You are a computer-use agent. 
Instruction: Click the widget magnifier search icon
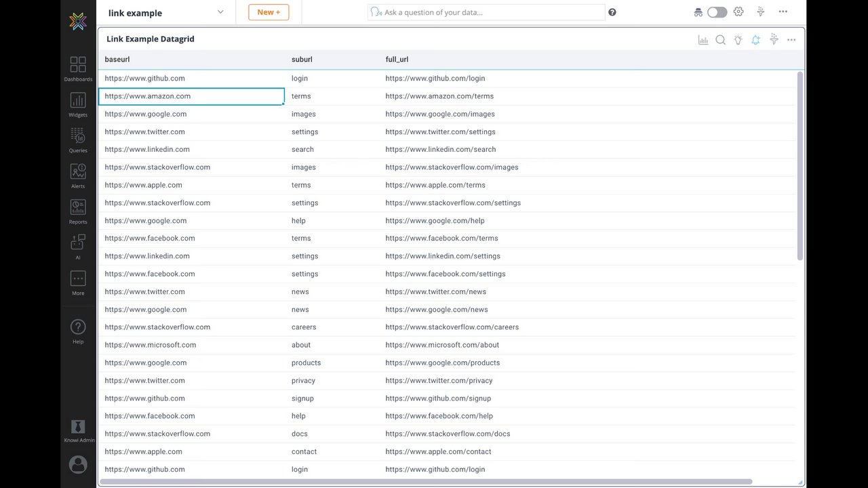721,40
